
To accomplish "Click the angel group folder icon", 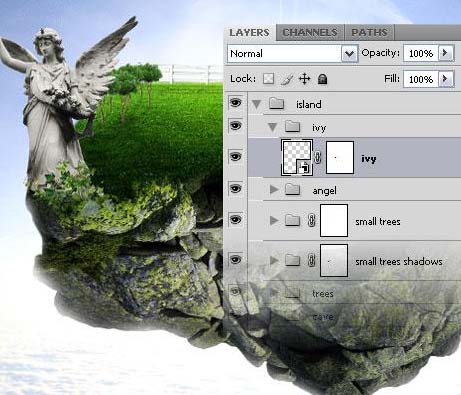I will (292, 189).
